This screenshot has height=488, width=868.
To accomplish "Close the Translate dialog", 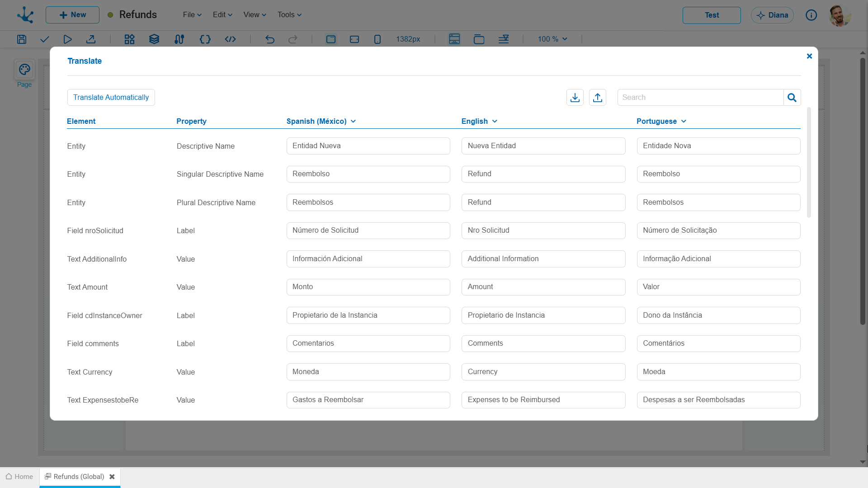I will (809, 56).
